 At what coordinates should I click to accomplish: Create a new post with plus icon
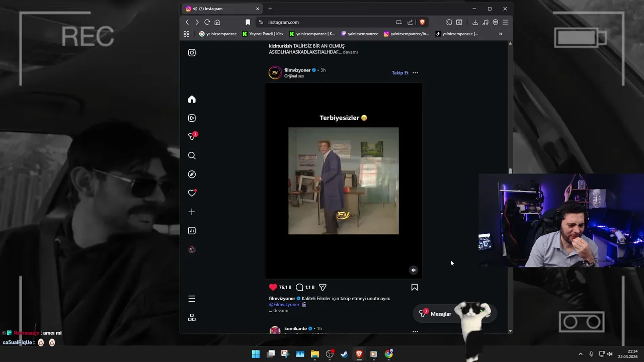(192, 212)
